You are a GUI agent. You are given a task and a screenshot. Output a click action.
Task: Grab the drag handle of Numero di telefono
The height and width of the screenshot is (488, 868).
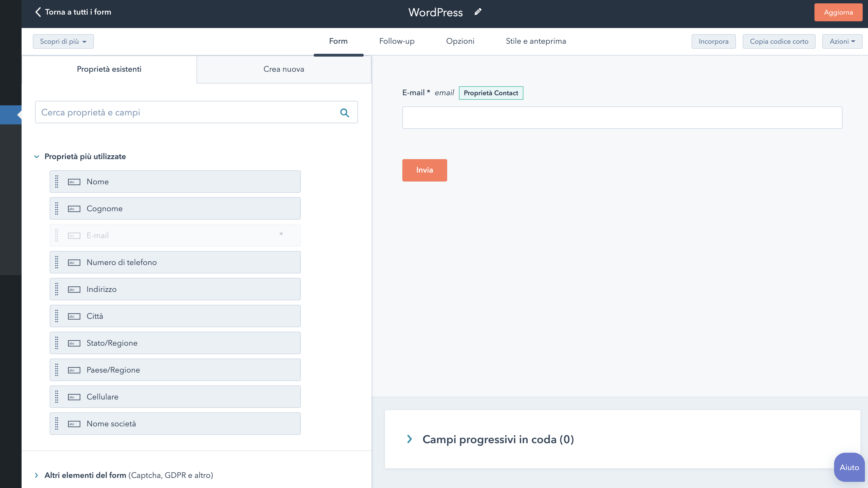[57, 262]
